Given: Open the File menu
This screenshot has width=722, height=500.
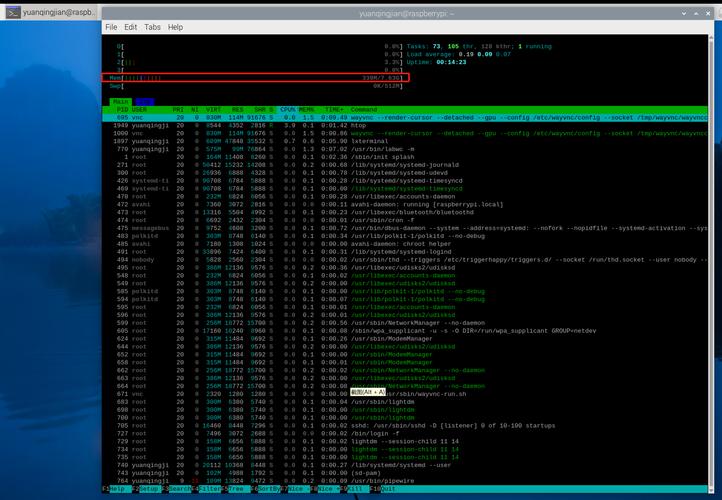Looking at the screenshot, I should tap(111, 27).
